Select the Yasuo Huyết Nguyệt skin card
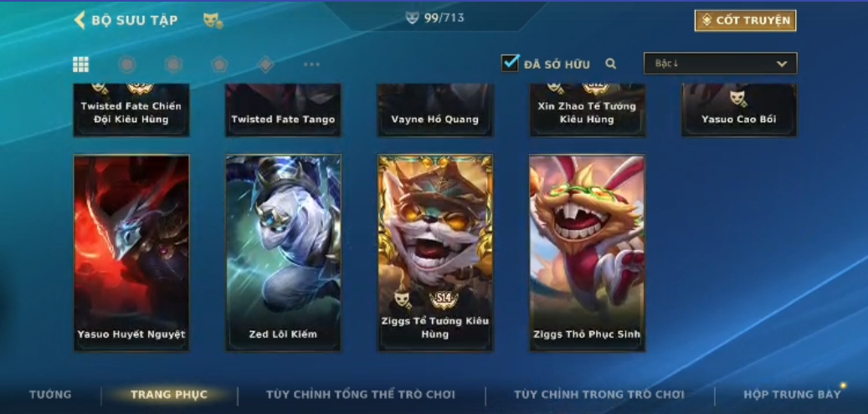 point(131,253)
